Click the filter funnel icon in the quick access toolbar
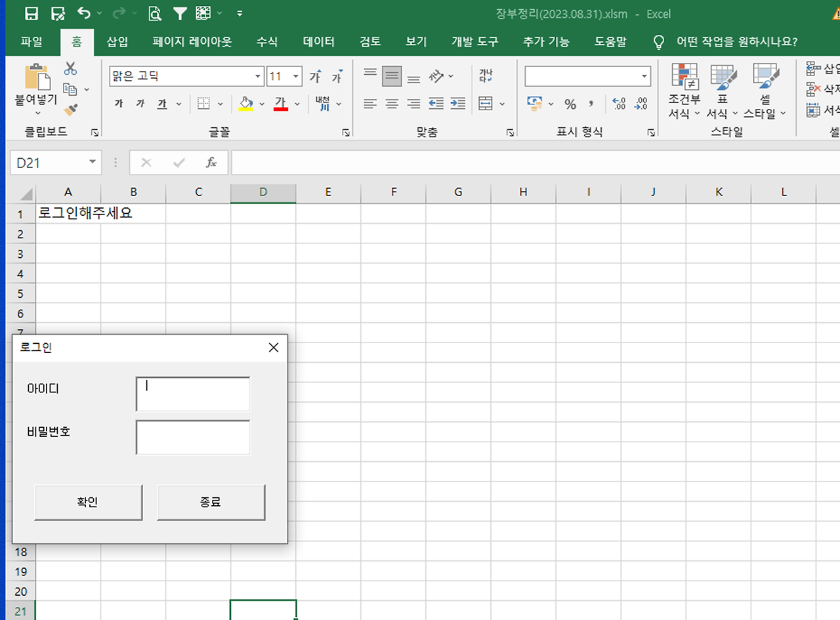The image size is (840, 620). [180, 13]
